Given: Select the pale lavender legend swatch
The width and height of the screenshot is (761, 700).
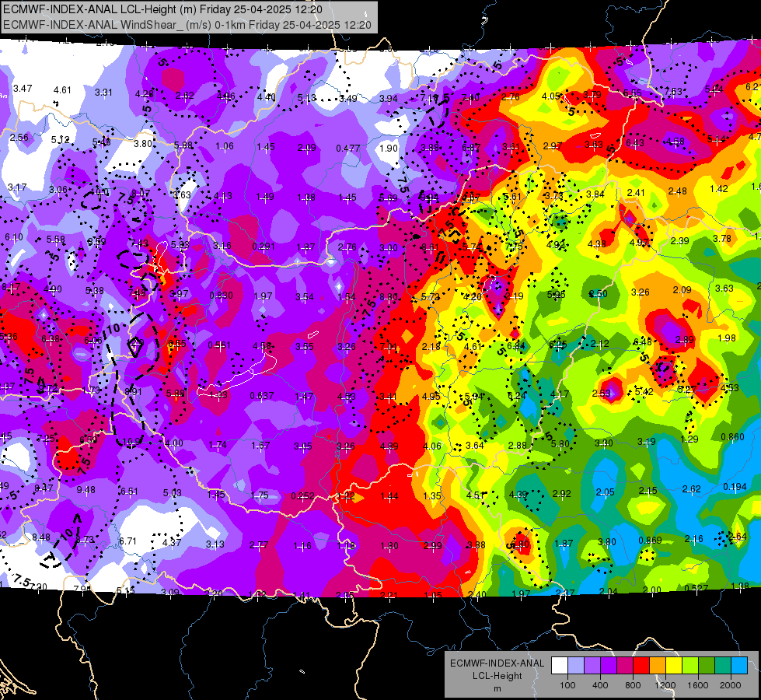Looking at the screenshot, I should 576,666.
